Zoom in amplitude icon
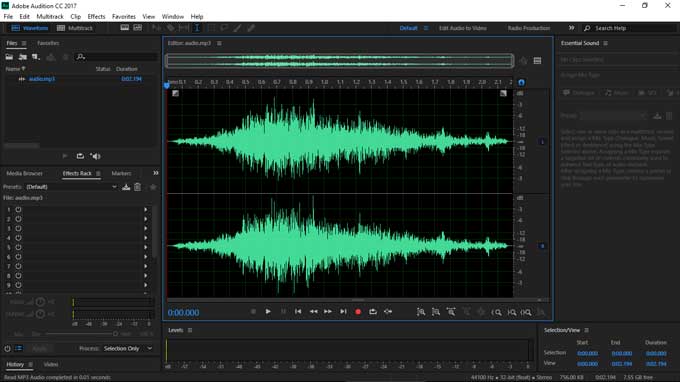680x382 pixels. (421, 312)
